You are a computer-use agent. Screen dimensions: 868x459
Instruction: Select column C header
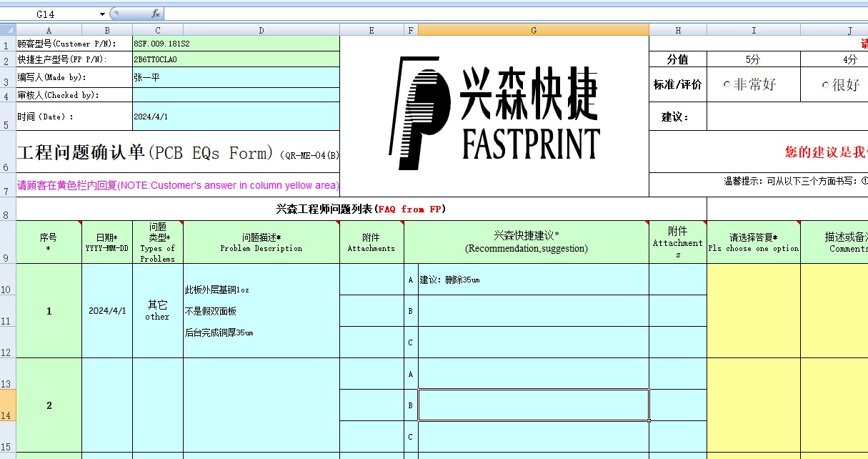tap(158, 30)
